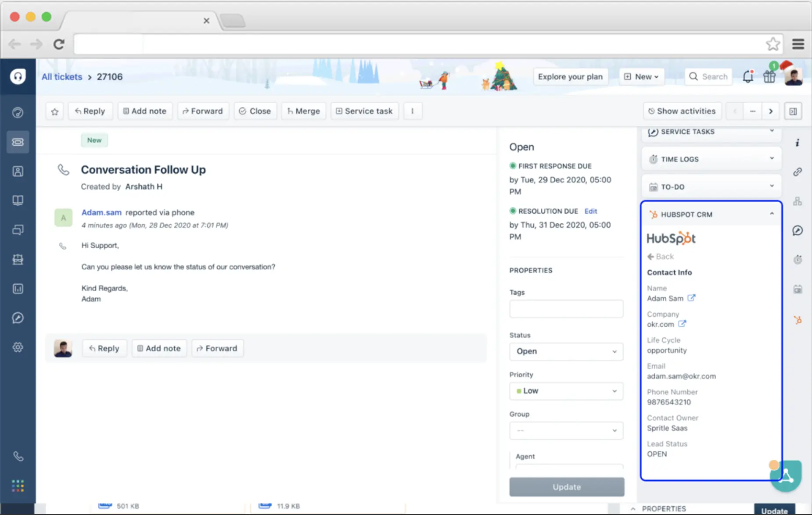
Task: Open the New menu in the header
Action: click(x=641, y=76)
